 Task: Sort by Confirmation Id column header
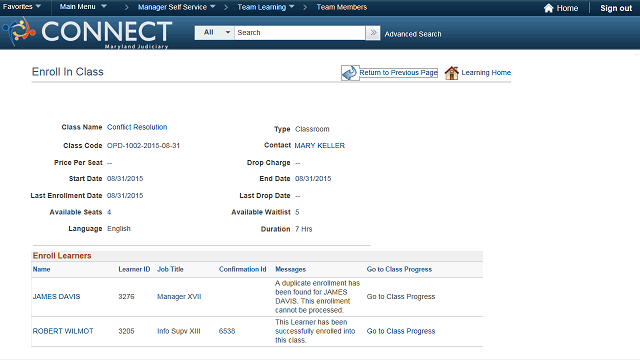[242, 269]
